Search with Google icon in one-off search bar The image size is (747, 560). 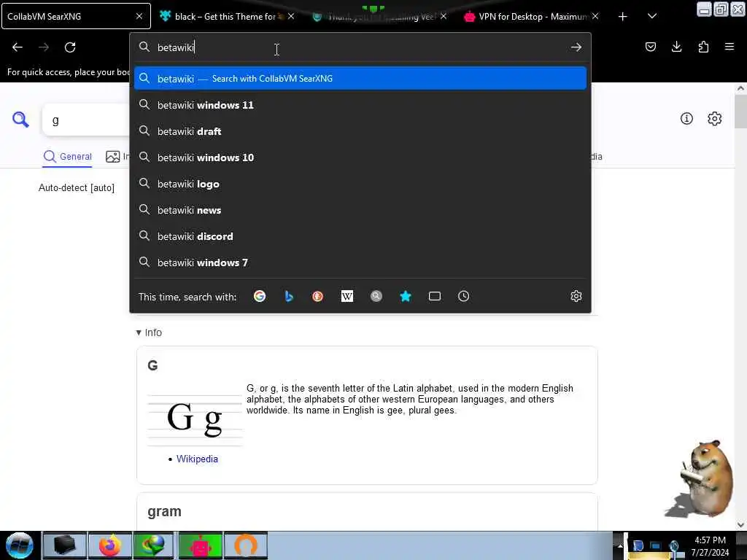[x=260, y=296]
